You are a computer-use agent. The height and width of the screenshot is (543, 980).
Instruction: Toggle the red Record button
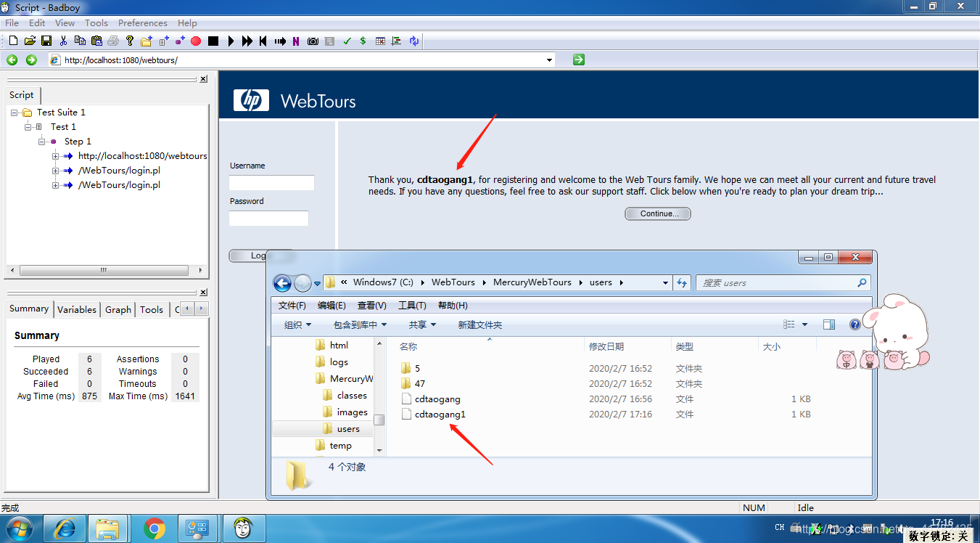coord(196,41)
